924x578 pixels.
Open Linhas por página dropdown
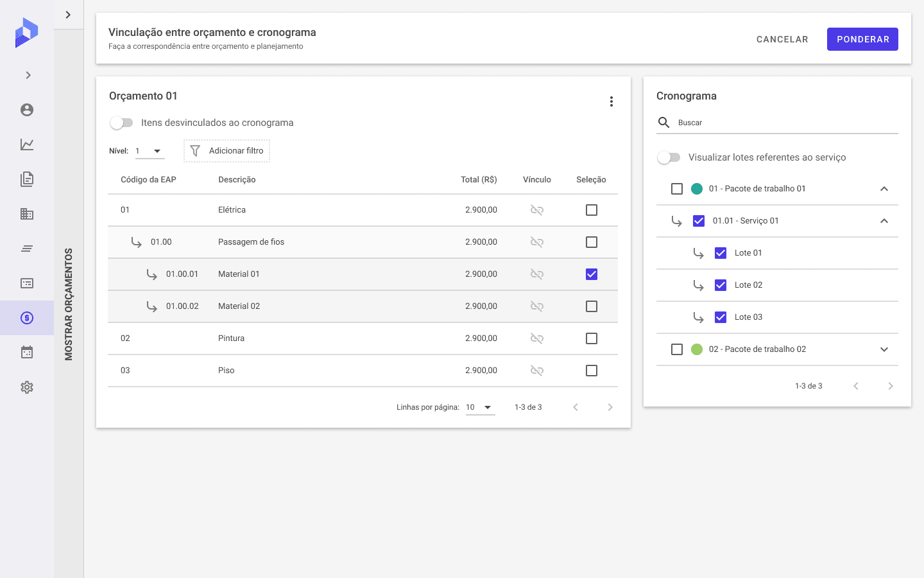coord(481,407)
